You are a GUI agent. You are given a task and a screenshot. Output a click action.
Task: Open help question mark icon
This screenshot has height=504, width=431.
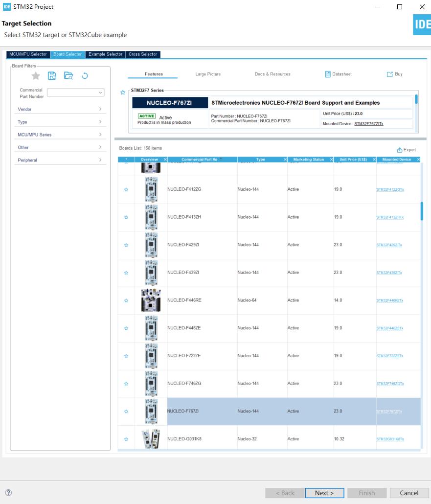coord(8,492)
